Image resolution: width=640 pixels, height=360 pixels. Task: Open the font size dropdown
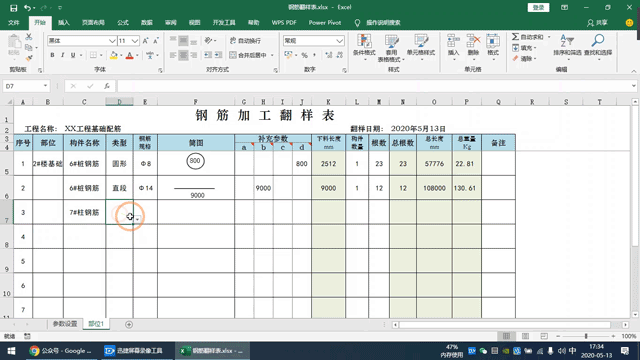[135, 41]
